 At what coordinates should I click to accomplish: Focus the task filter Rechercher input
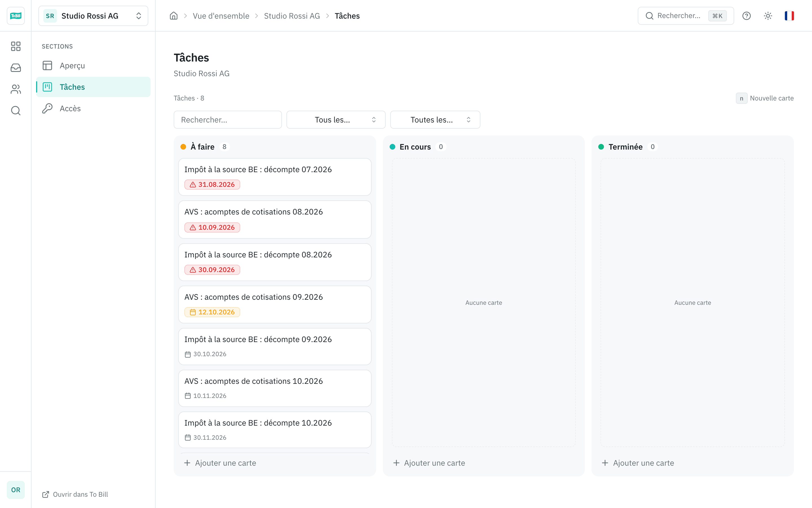pyautogui.click(x=228, y=120)
